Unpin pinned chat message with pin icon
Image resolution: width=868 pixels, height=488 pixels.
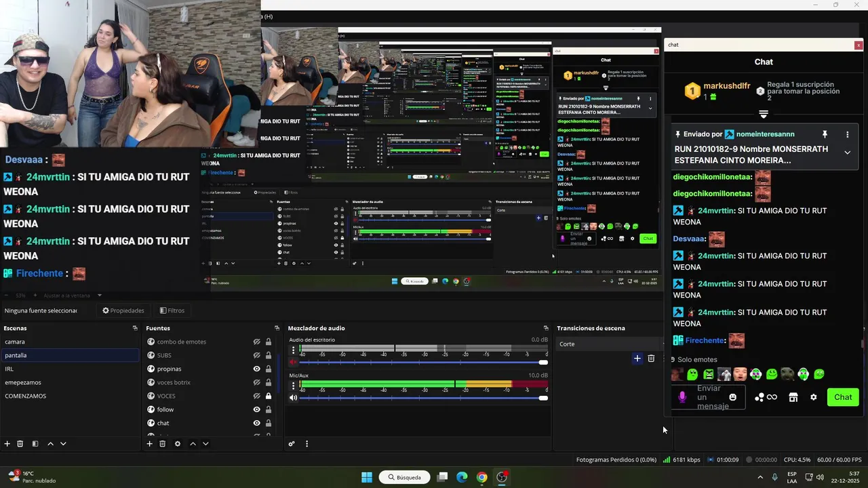pyautogui.click(x=825, y=135)
